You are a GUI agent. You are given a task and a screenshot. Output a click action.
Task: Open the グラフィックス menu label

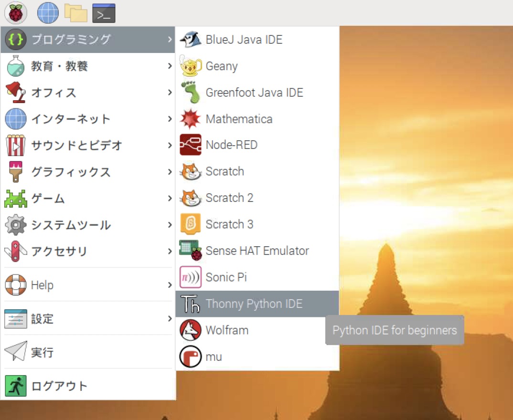click(x=71, y=172)
